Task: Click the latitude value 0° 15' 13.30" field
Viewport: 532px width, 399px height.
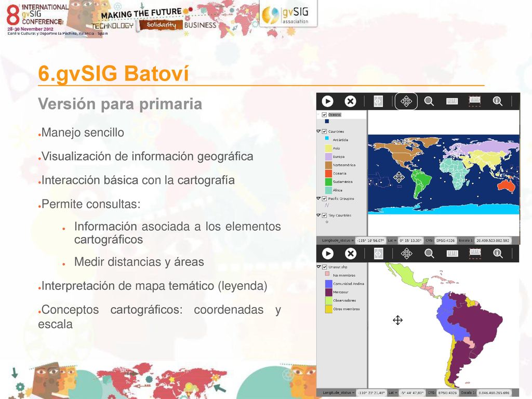Action: (x=410, y=241)
